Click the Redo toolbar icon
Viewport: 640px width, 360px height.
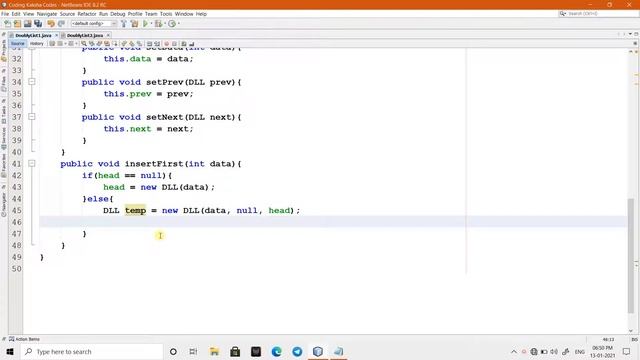61,24
